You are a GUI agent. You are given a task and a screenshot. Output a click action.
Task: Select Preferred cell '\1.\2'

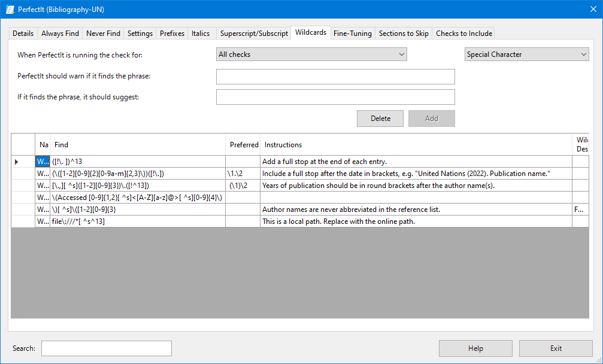[x=243, y=174]
